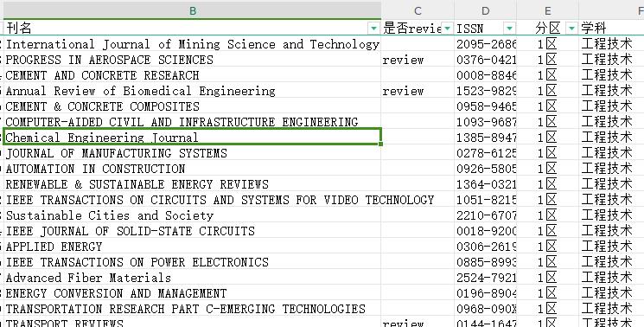The height and width of the screenshot is (327, 644).
Task: Click review cell in Annual Review row
Action: [x=418, y=91]
